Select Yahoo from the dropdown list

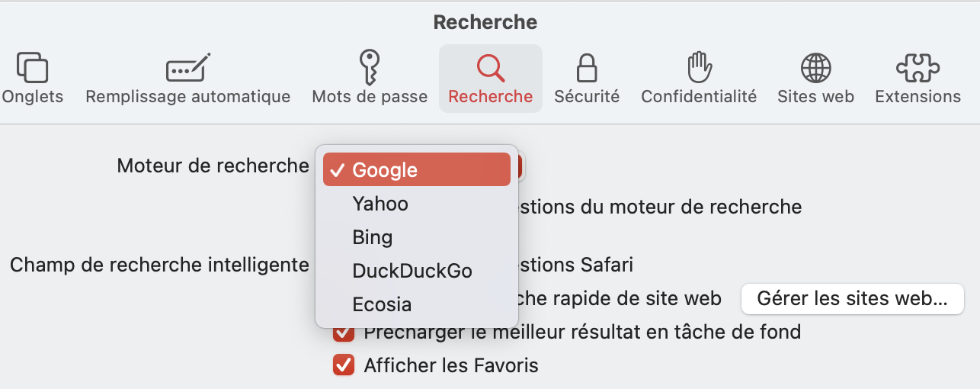(x=380, y=204)
